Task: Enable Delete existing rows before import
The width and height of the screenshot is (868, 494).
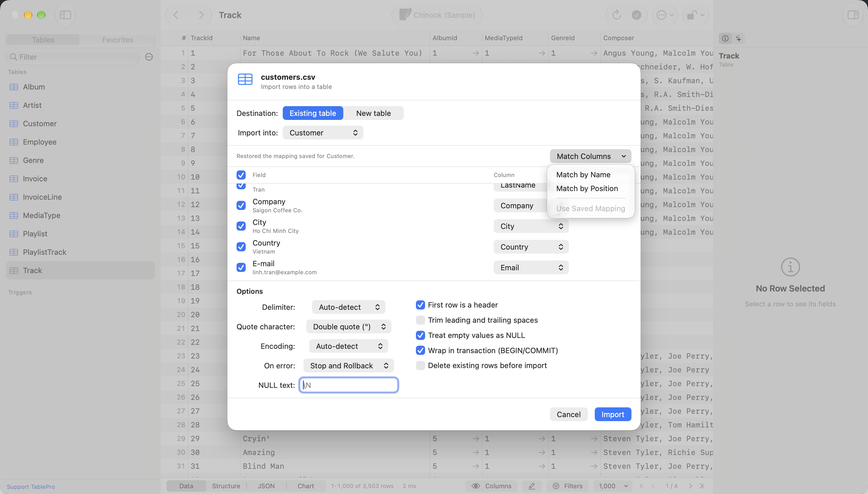Action: [x=420, y=365]
